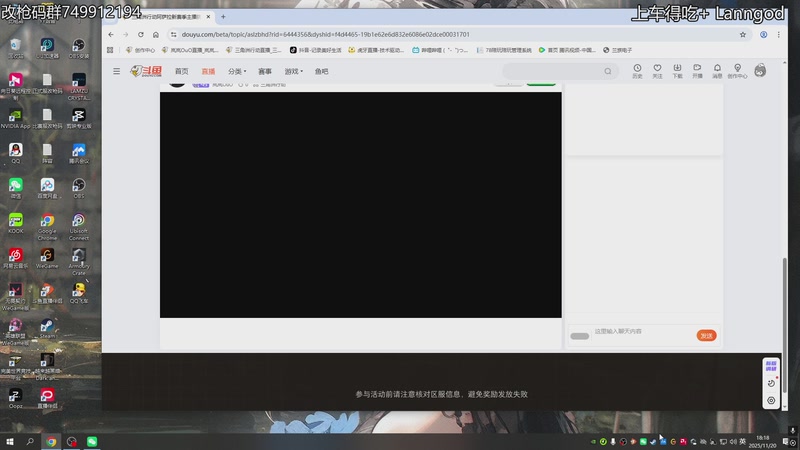Open the user avatar in Douyu header
Image resolution: width=800 pixels, height=450 pixels.
coord(760,71)
